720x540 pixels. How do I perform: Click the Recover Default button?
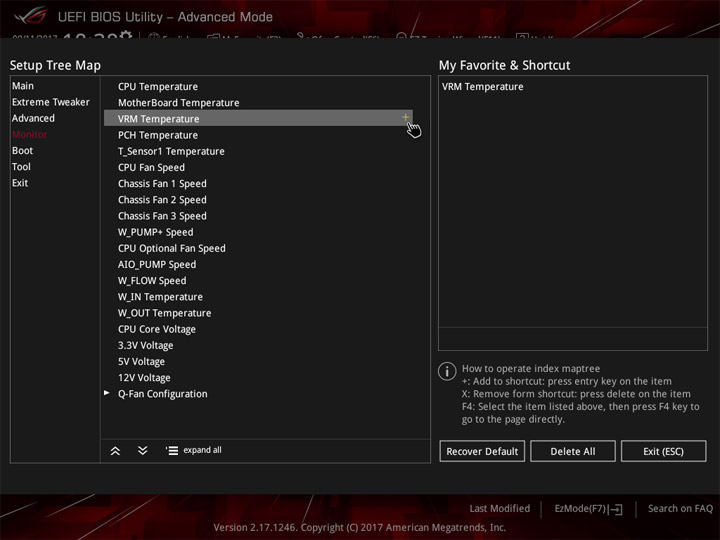coord(482,451)
